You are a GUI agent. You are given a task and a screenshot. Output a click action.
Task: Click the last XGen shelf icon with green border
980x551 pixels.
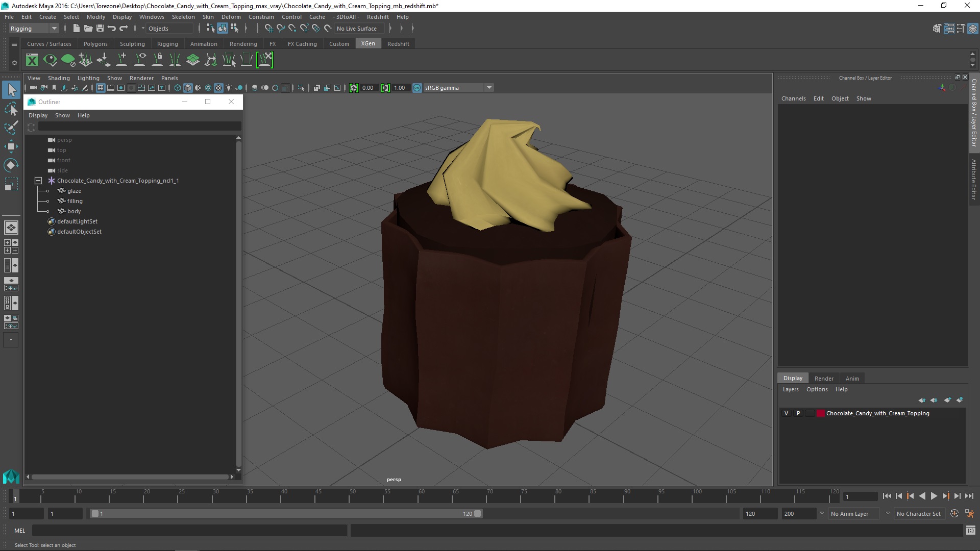pyautogui.click(x=265, y=60)
